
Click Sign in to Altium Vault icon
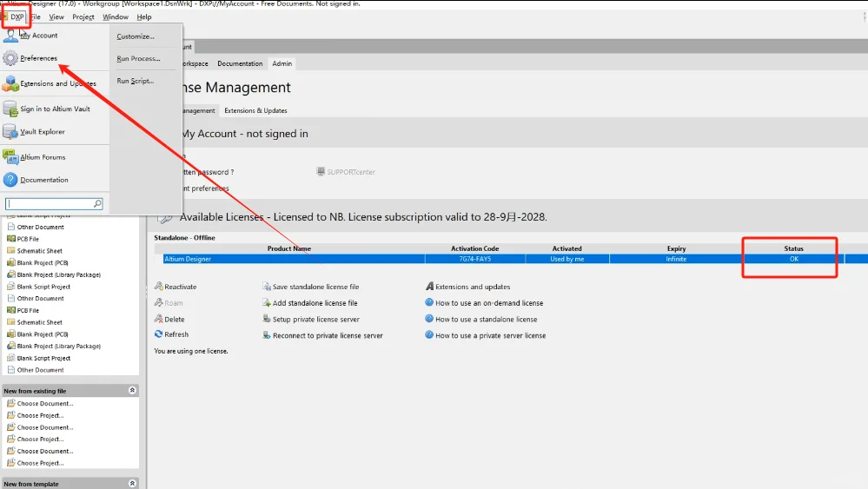[x=10, y=109]
